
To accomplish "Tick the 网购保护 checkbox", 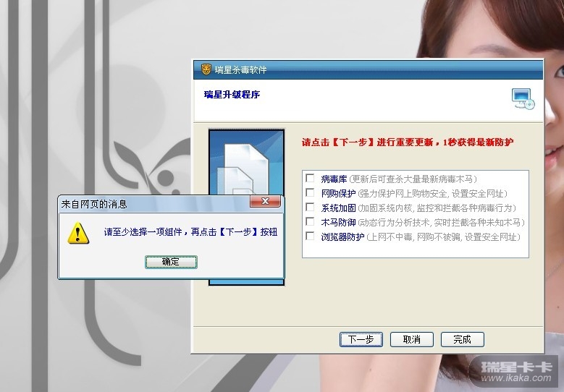I will point(310,192).
